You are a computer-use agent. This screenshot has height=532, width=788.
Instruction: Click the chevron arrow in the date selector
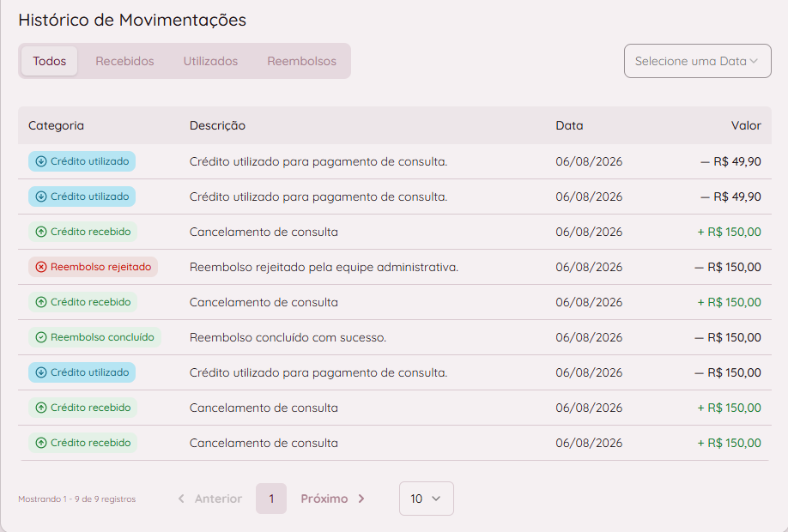pos(754,61)
